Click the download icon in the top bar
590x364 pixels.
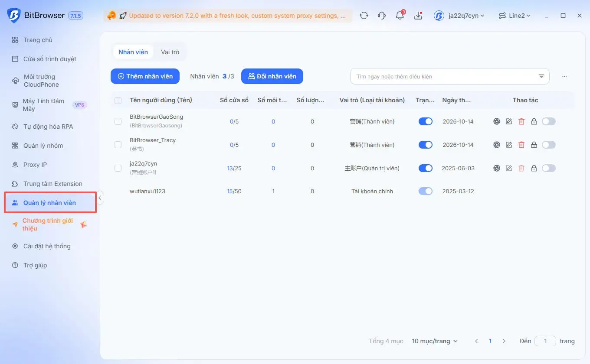418,16
